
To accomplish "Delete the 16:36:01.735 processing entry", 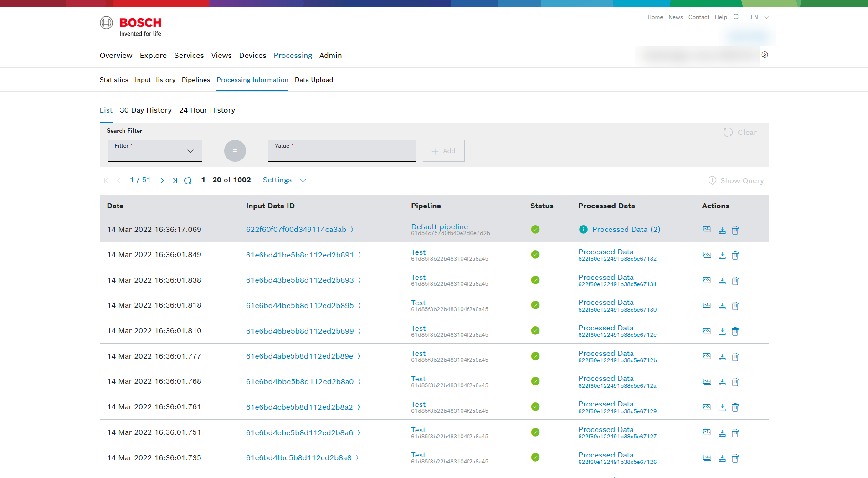I will (735, 458).
